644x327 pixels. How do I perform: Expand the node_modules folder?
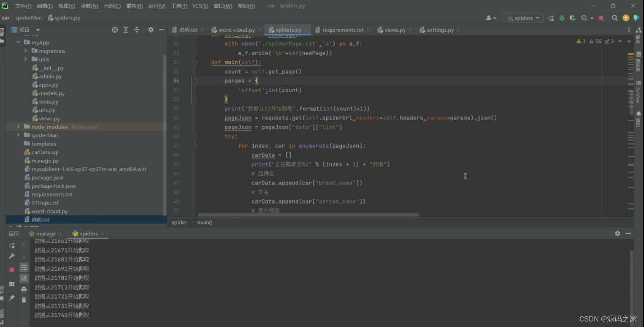pyautogui.click(x=18, y=127)
